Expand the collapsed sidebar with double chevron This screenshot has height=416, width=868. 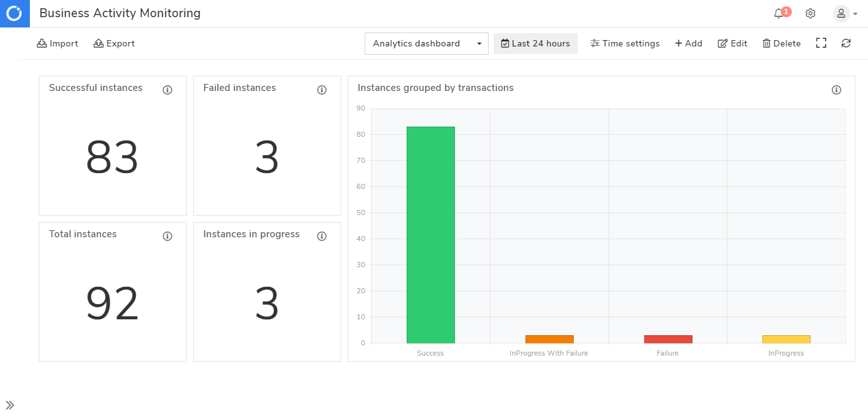click(x=10, y=405)
